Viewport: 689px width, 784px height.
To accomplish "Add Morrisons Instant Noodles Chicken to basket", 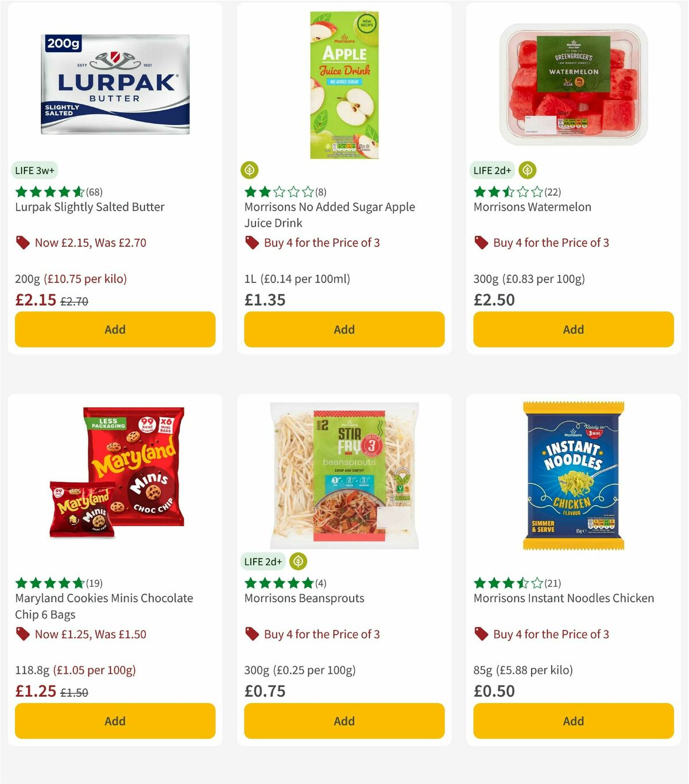I will tap(572, 721).
